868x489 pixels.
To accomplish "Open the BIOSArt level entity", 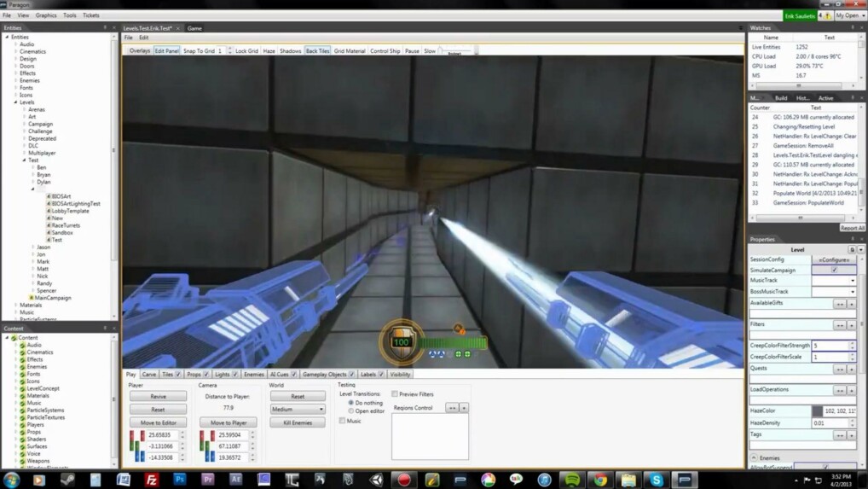I will coord(61,196).
